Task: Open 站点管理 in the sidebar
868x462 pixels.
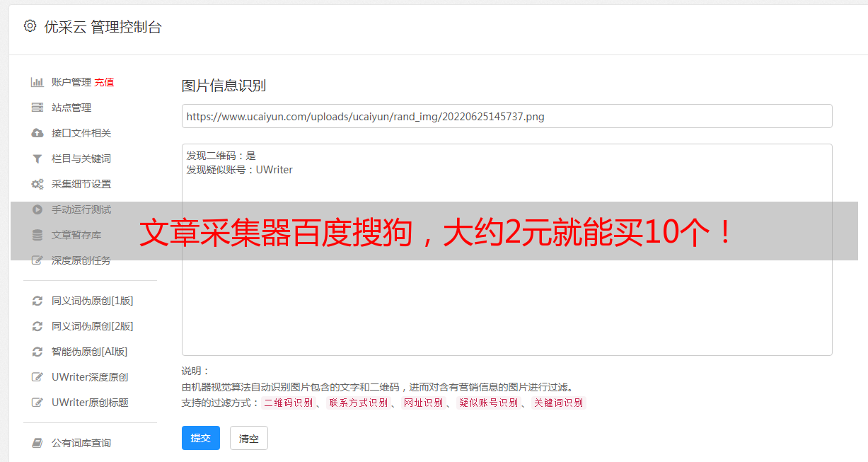Action: [71, 108]
